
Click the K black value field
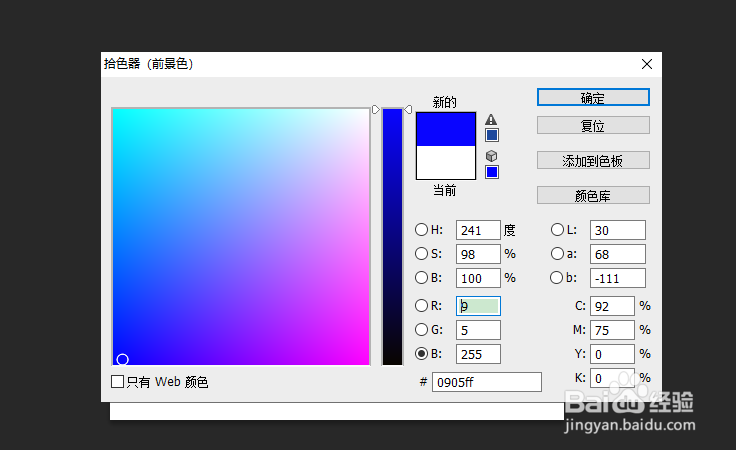613,378
